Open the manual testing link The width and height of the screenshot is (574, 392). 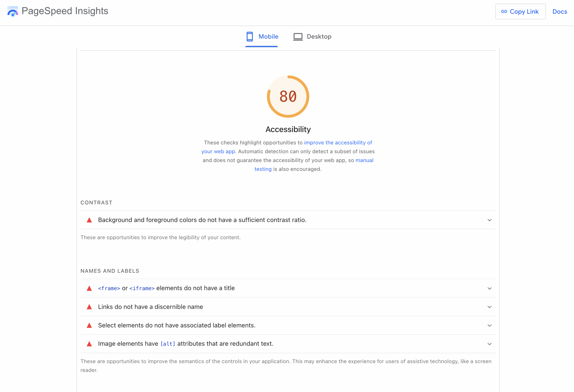pos(364,160)
